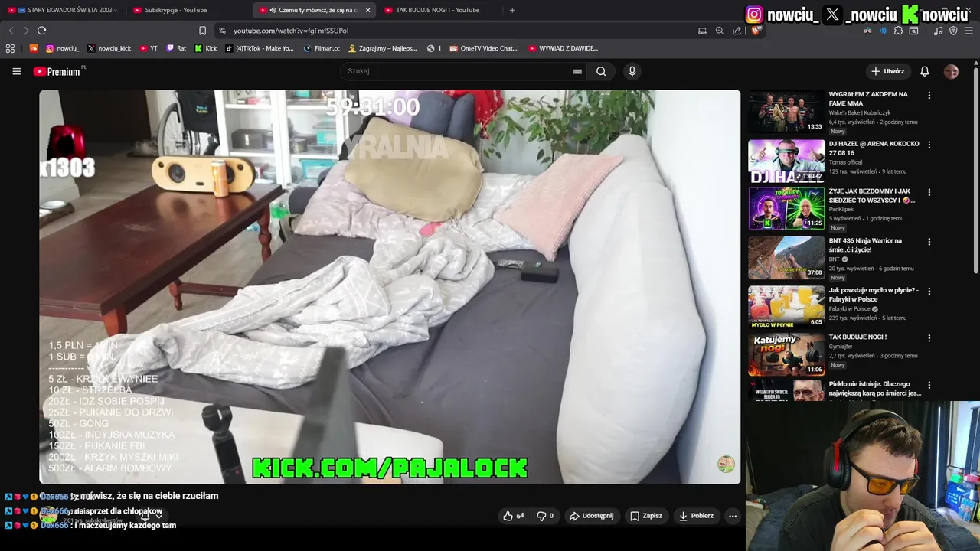Click the magnifier search button
This screenshot has width=980, height=551.
(601, 71)
